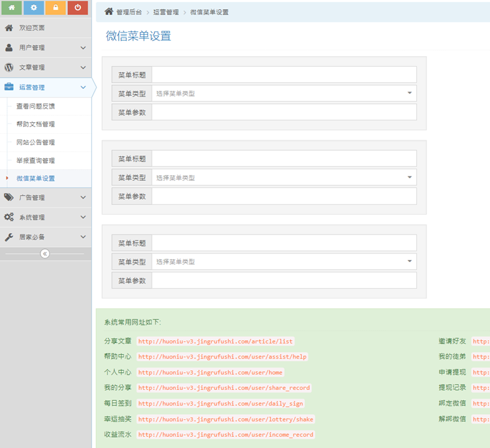
Task: Click the user/lottery/shake URL
Action: 225,419
